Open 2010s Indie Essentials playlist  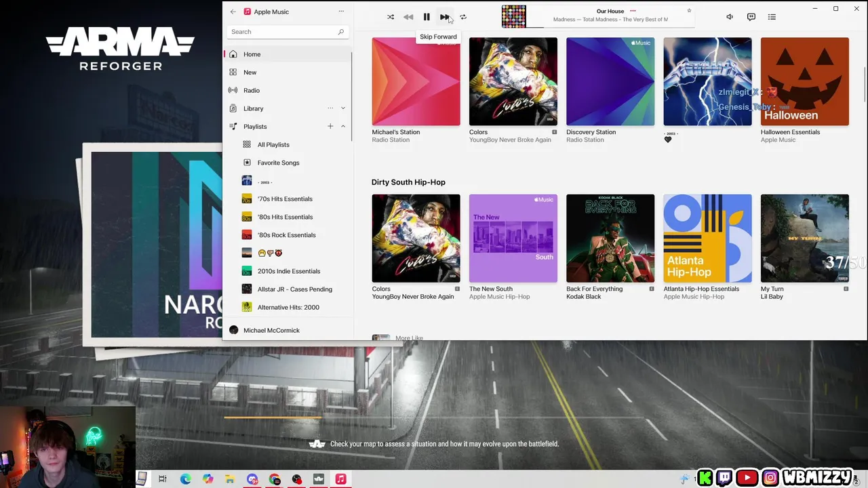click(x=288, y=271)
